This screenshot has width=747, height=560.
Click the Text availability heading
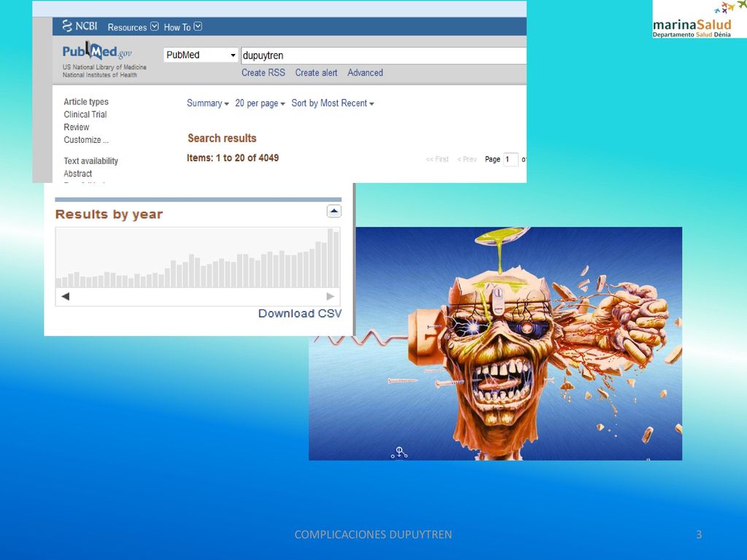point(91,161)
